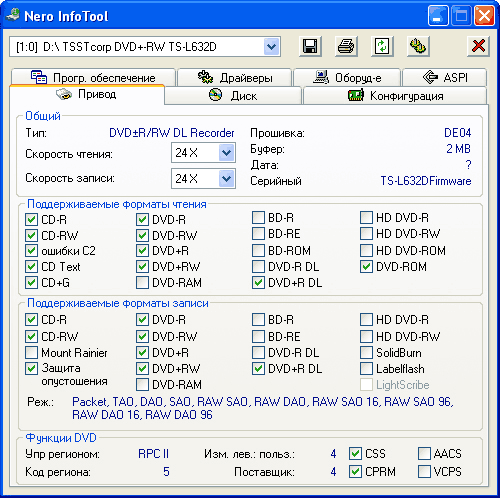Toggle BD-ROM checkbox

pos(258,251)
